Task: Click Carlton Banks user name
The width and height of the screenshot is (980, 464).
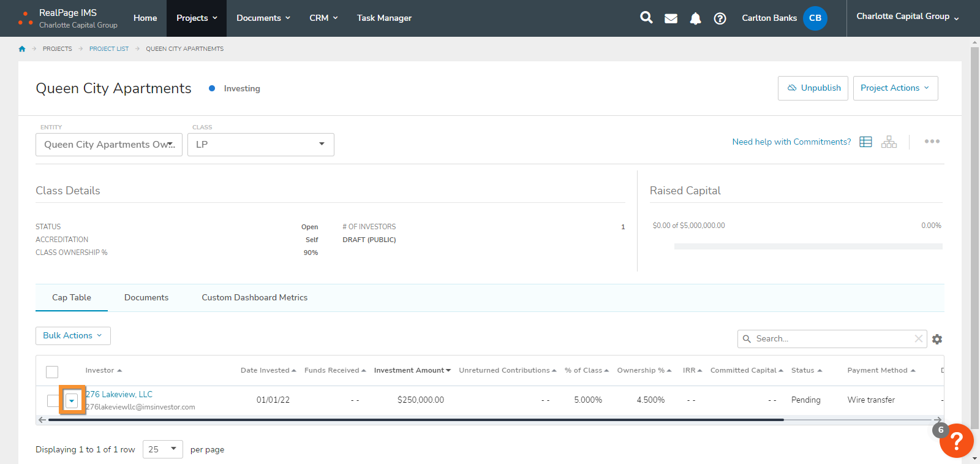Action: click(769, 18)
